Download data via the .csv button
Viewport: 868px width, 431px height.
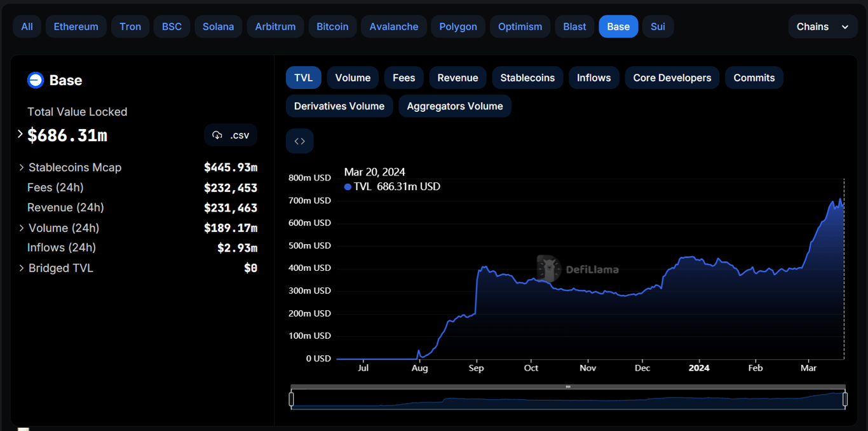tap(231, 135)
